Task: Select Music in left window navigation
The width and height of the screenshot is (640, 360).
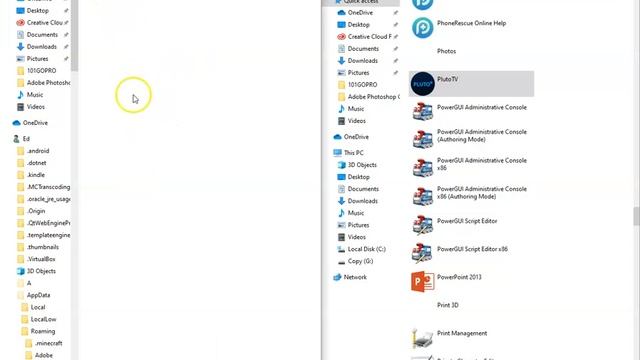Action: (x=35, y=95)
